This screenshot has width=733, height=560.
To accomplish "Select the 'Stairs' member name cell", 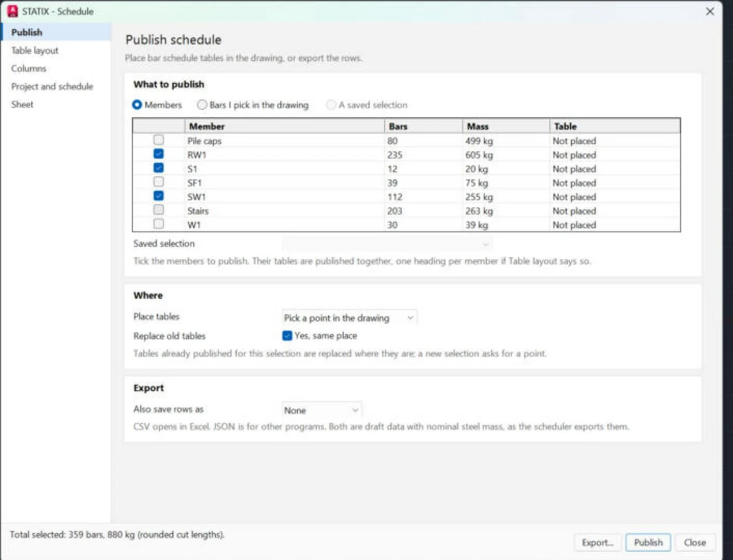I will [x=284, y=211].
